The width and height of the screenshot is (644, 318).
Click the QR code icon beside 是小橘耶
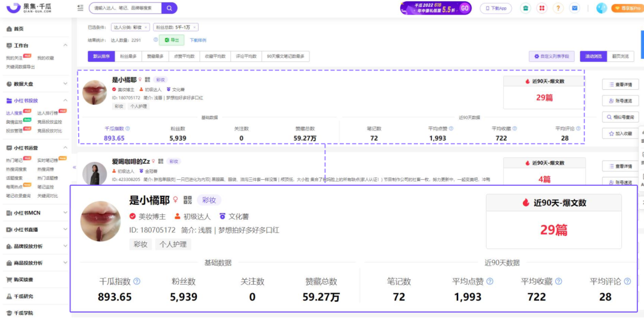point(147,80)
